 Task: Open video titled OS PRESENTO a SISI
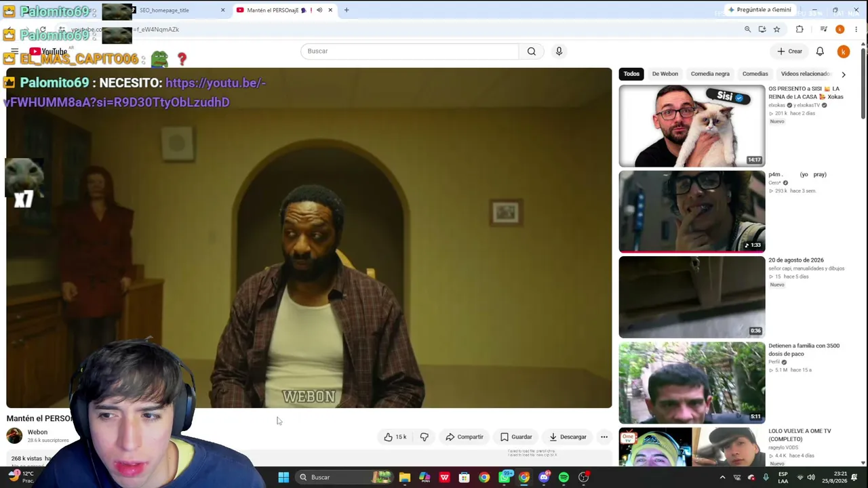click(806, 93)
